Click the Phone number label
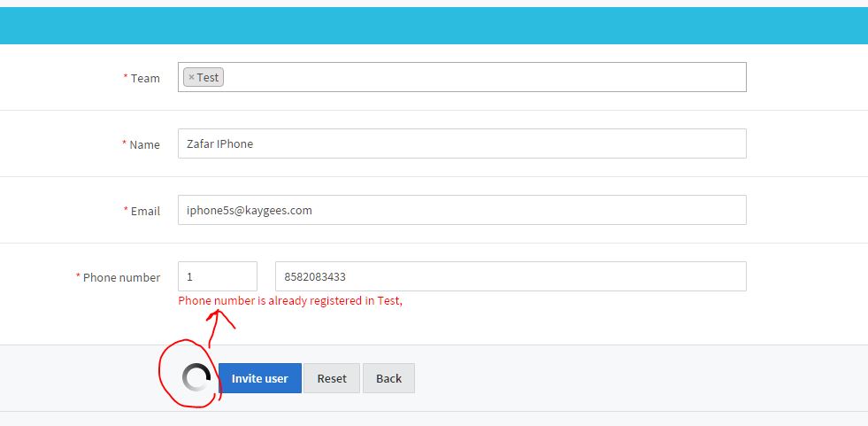The width and height of the screenshot is (868, 426). 121,277
